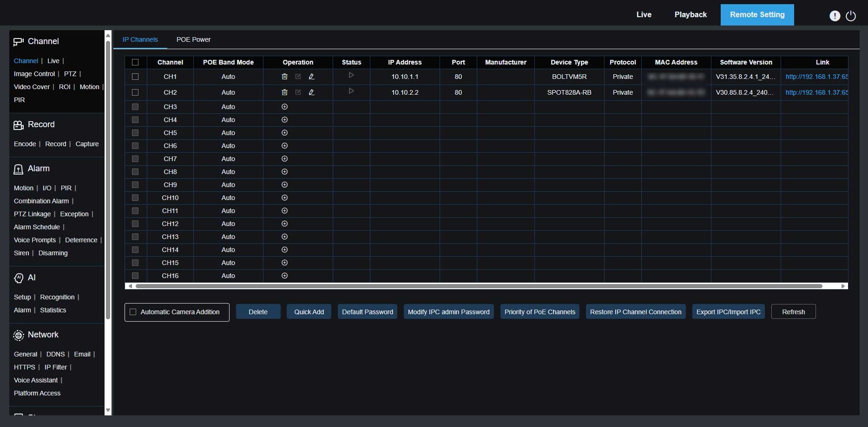Viewport: 868px width, 427px height.
Task: Click the Delete button
Action: [x=258, y=312]
